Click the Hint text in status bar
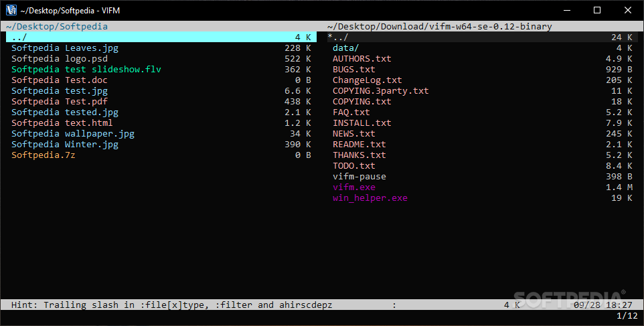The width and height of the screenshot is (644, 326). [171, 305]
